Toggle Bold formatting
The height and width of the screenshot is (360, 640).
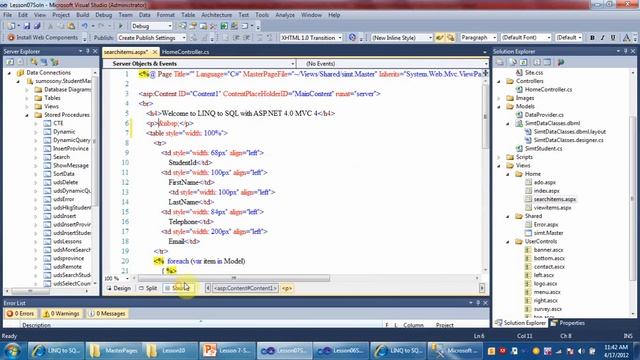(592, 38)
